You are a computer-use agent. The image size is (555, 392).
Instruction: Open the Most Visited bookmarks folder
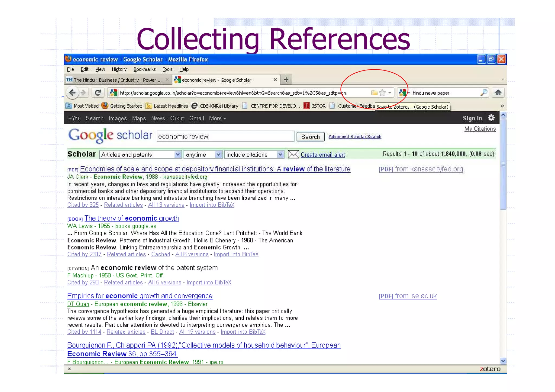pos(82,106)
